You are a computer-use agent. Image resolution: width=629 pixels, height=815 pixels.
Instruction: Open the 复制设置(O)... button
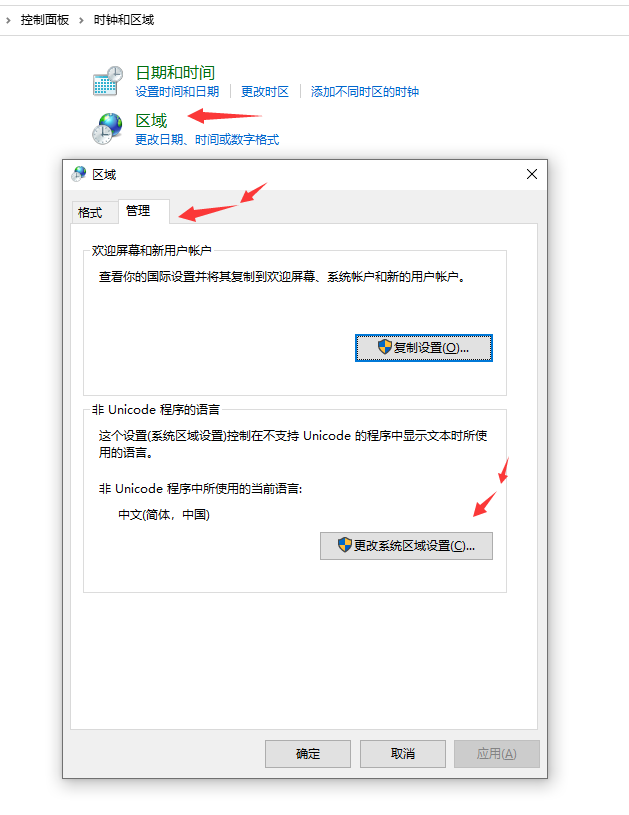[x=424, y=348]
